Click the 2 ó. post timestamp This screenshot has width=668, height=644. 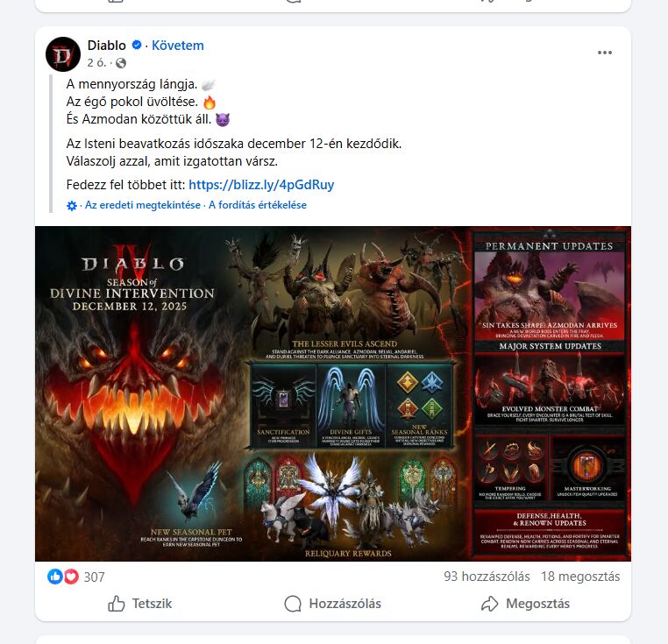(96, 63)
